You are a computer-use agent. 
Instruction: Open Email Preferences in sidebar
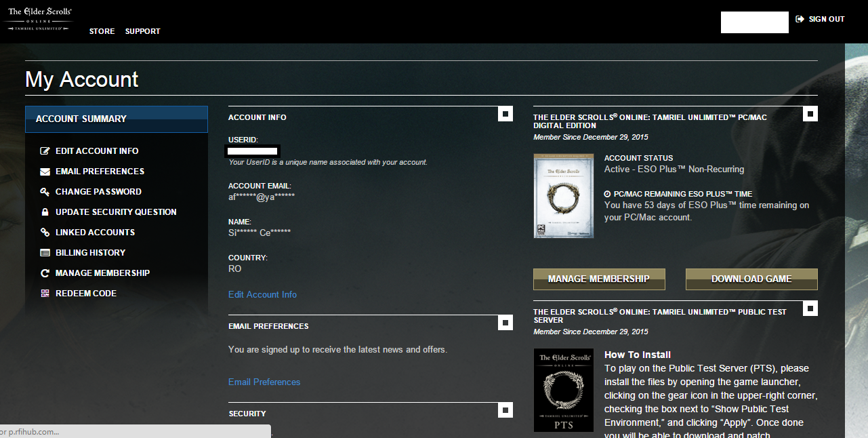(100, 172)
